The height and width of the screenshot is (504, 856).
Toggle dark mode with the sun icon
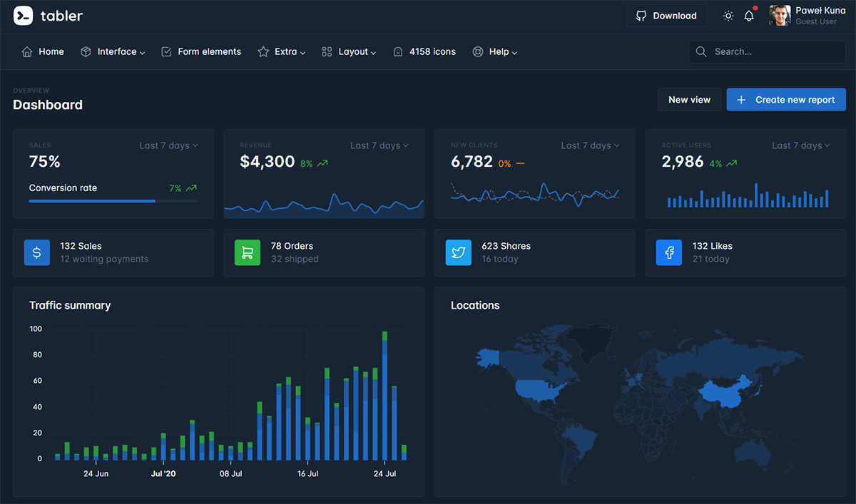pyautogui.click(x=728, y=15)
